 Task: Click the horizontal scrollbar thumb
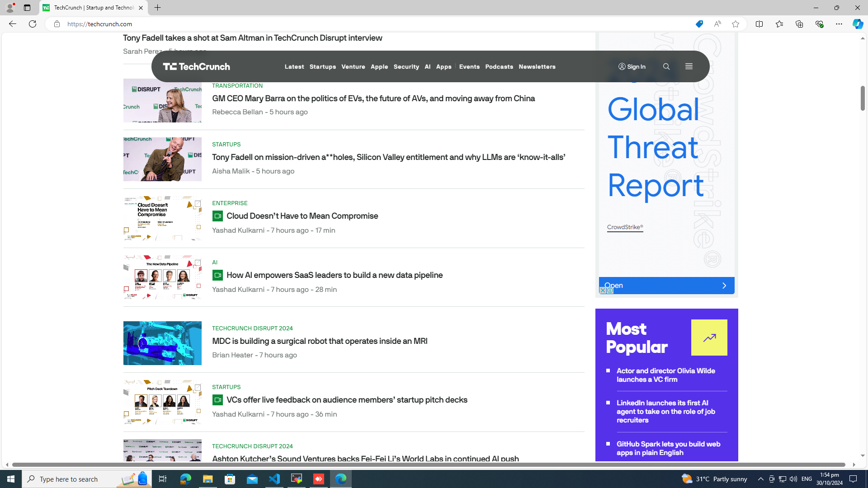[x=429, y=465]
